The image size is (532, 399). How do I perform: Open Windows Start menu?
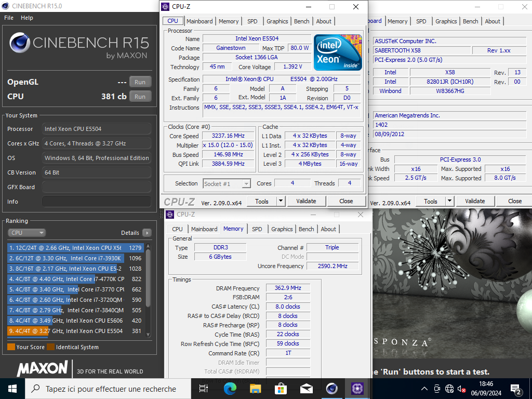[12, 389]
